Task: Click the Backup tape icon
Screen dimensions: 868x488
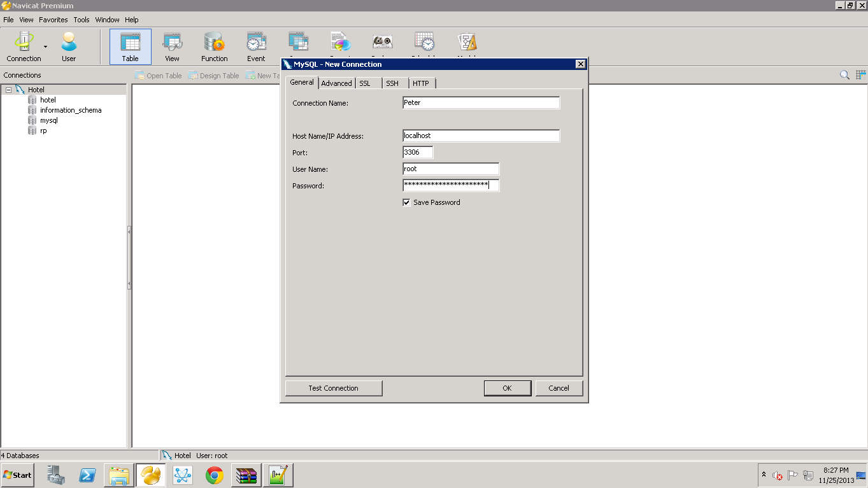Action: pyautogui.click(x=382, y=43)
